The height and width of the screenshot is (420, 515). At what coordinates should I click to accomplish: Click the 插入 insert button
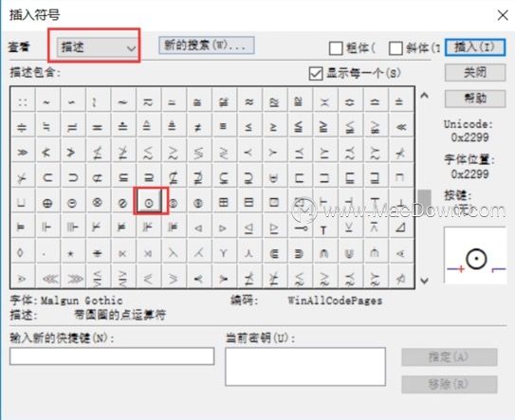coord(475,47)
